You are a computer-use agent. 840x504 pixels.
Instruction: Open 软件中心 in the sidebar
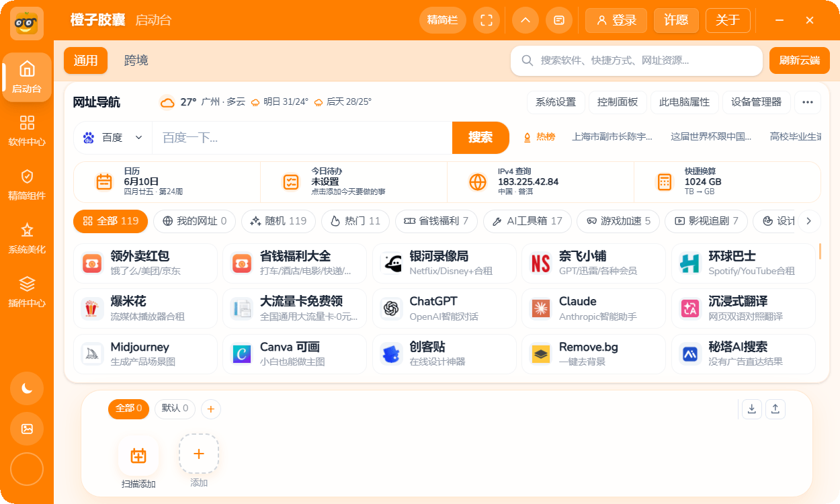pos(27,130)
